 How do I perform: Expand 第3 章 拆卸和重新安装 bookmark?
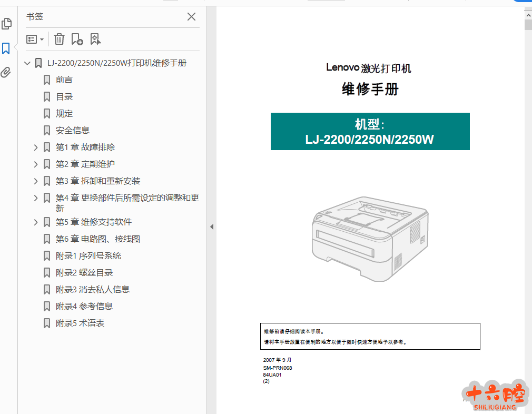click(36, 181)
